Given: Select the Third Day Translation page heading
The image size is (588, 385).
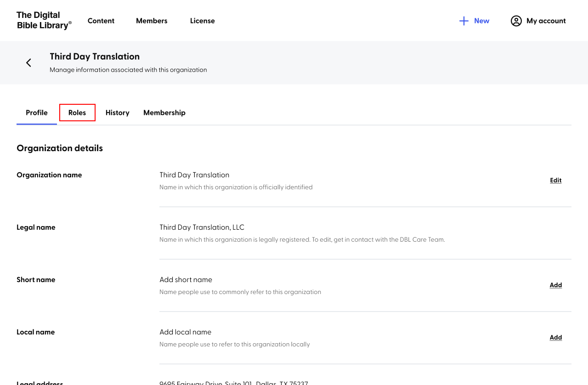Looking at the screenshot, I should [95, 57].
